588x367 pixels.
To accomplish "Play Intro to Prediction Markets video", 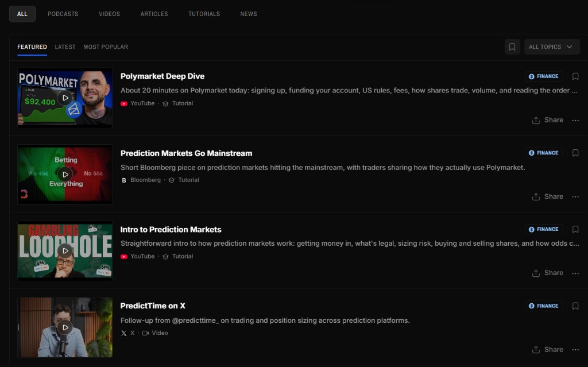I will tap(65, 250).
